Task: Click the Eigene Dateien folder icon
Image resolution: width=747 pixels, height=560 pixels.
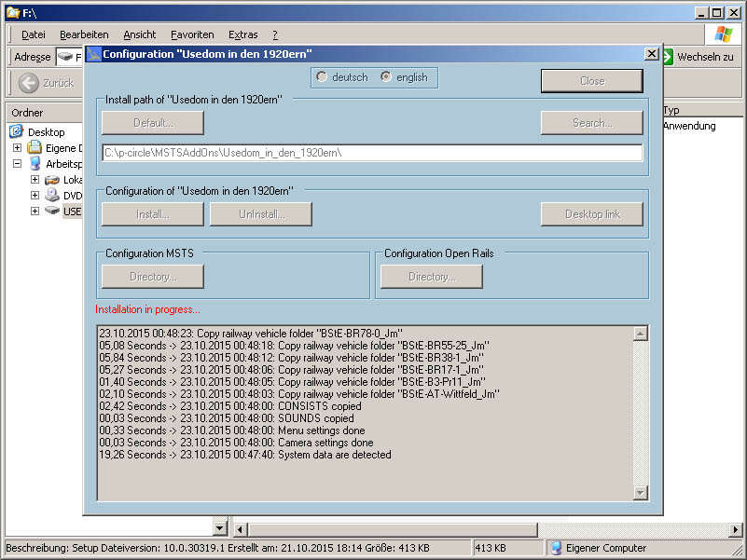Action: pyautogui.click(x=35, y=148)
